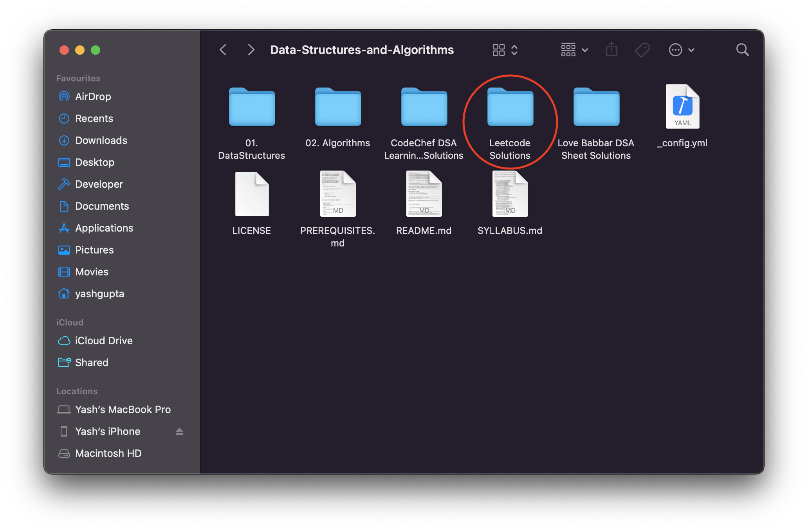Select the SYLLABUS.md document
This screenshot has height=532, width=808.
point(510,194)
